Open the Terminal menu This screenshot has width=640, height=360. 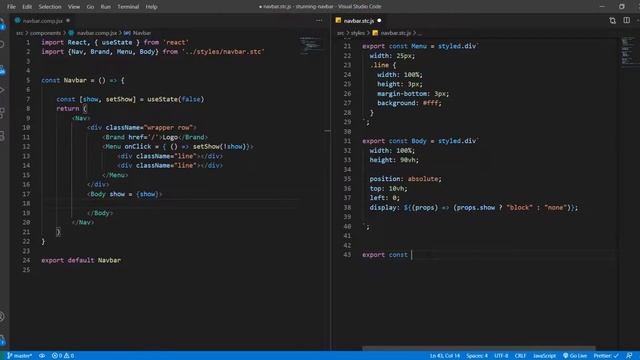[128, 7]
